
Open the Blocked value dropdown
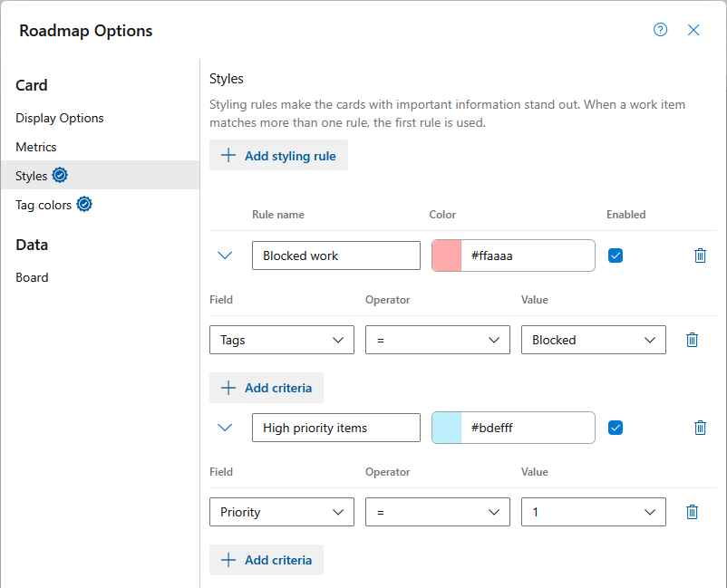pyautogui.click(x=594, y=340)
